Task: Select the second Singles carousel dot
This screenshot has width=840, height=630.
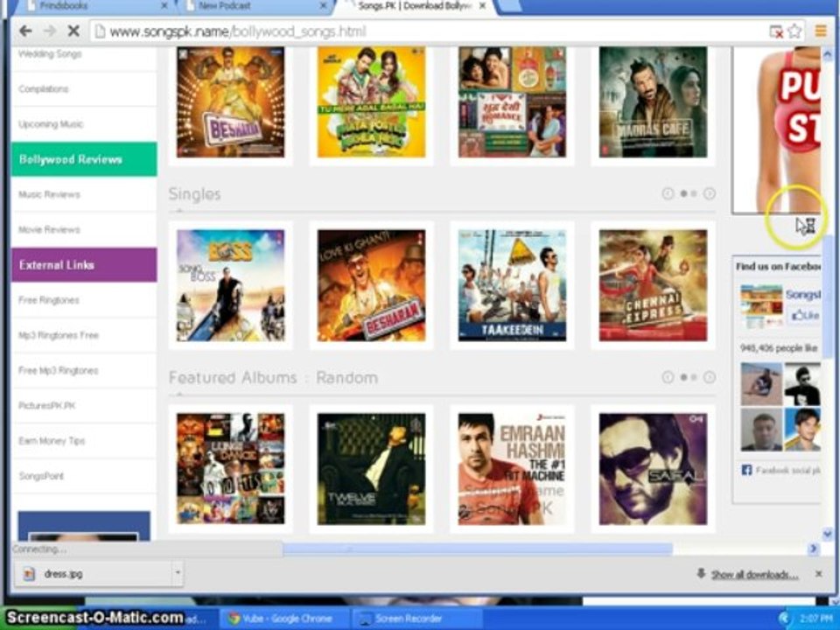Action: [x=694, y=194]
